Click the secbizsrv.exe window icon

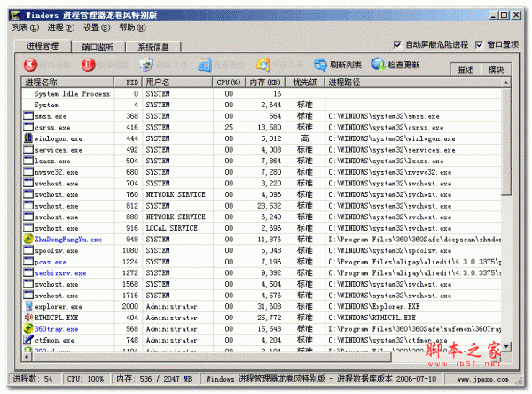(x=28, y=272)
